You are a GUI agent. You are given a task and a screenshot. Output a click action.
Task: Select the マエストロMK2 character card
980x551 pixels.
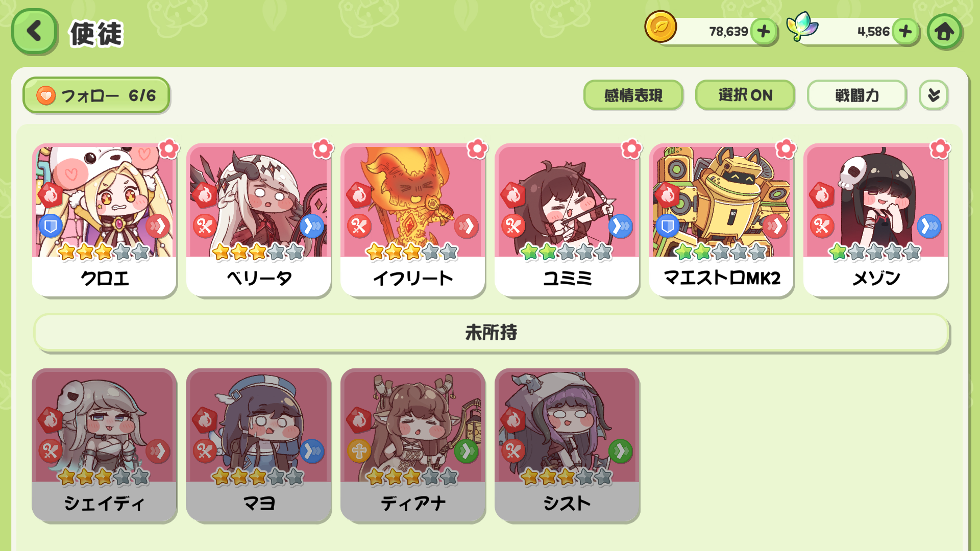click(721, 220)
